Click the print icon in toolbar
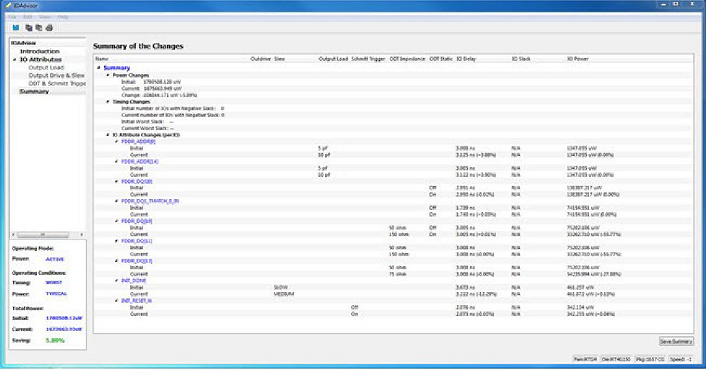The height and width of the screenshot is (370, 706). point(50,28)
